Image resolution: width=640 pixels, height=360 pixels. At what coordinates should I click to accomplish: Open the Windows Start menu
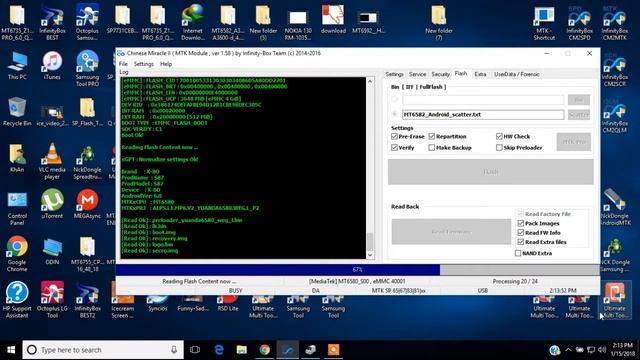coord(11,350)
